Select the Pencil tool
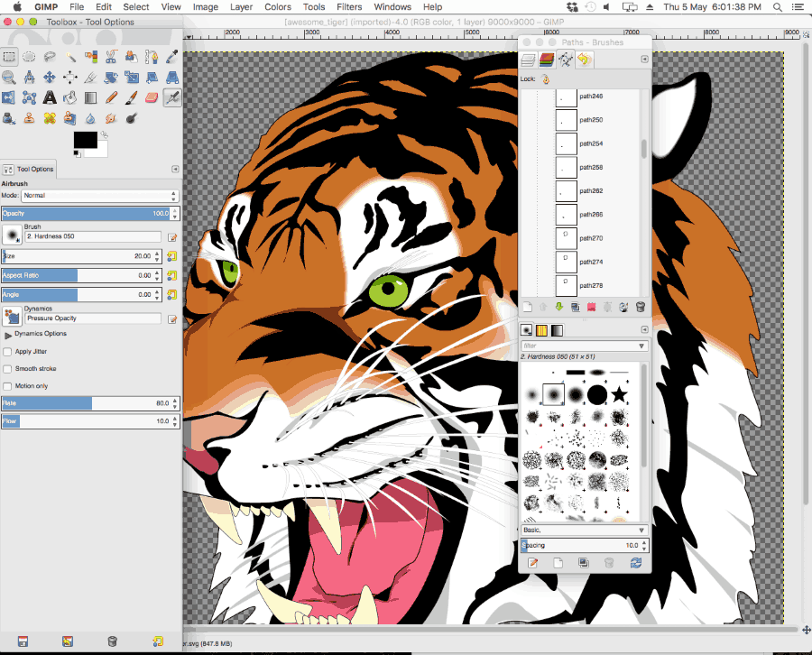Screen dimensions: 812x655 point(111,97)
